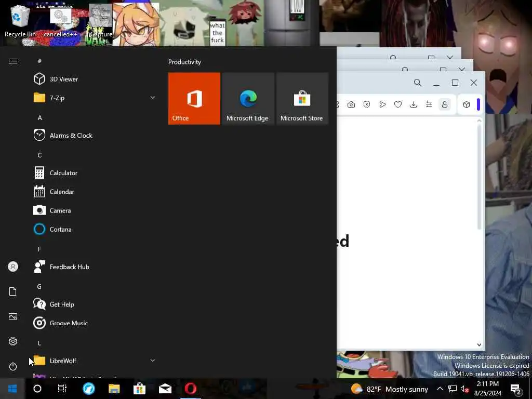Viewport: 532px width, 399px height.
Task: Open the clock showing 2:11 PM
Action: [x=487, y=389]
